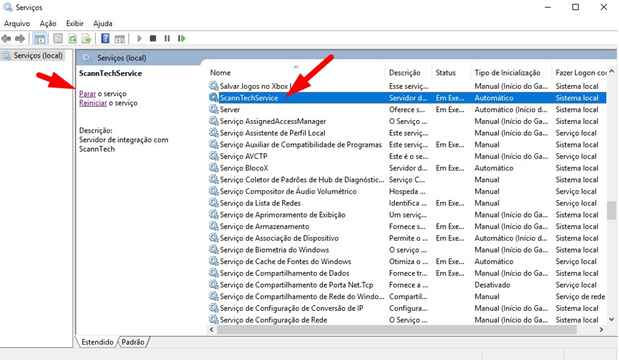Switch to the Padrão tab
Viewport: 619px width, 363px height.
pos(133,342)
